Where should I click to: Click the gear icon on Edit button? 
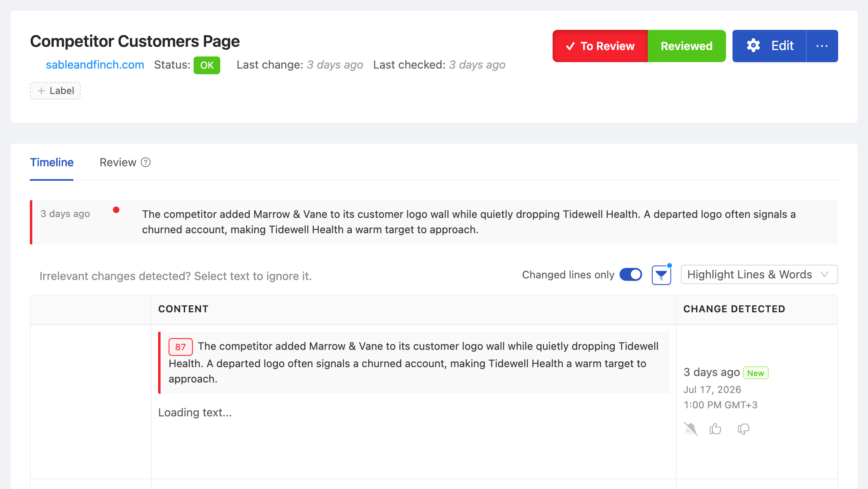[753, 46]
